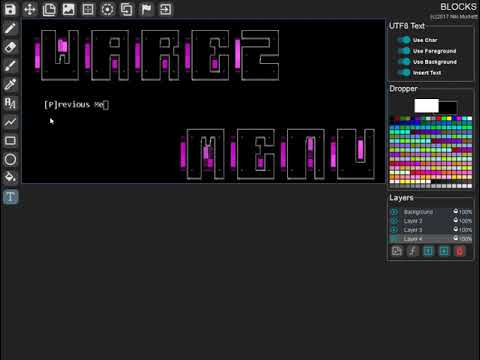Viewport: 480px width, 360px height.
Task: Select the Layer 2 row
Action: [431, 221]
